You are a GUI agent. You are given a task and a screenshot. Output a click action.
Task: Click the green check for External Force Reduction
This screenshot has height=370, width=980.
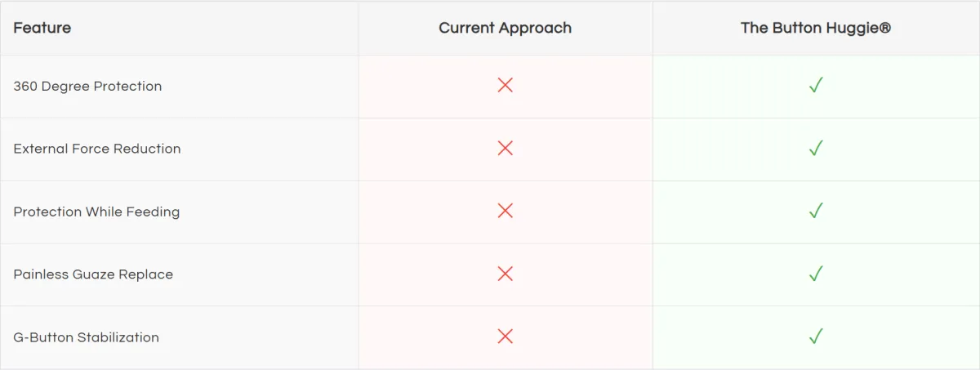pos(815,148)
